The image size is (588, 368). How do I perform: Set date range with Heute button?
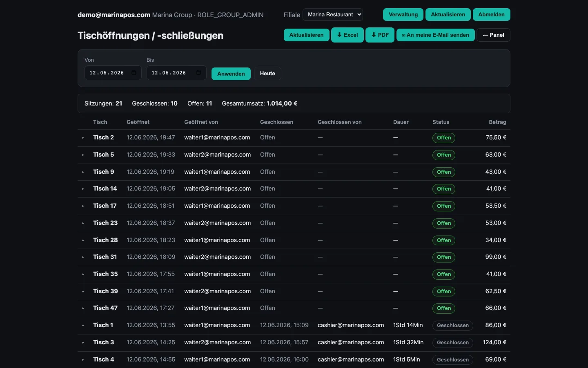(267, 74)
